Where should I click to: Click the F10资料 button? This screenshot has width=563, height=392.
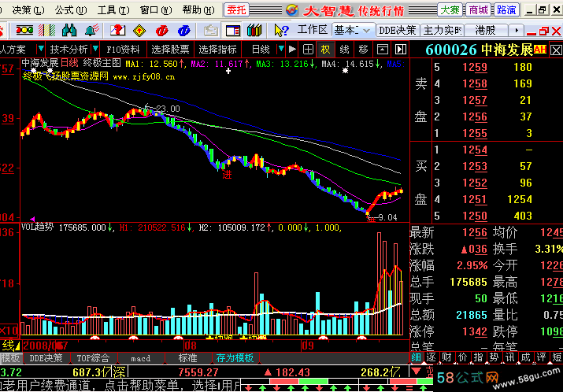coord(123,49)
